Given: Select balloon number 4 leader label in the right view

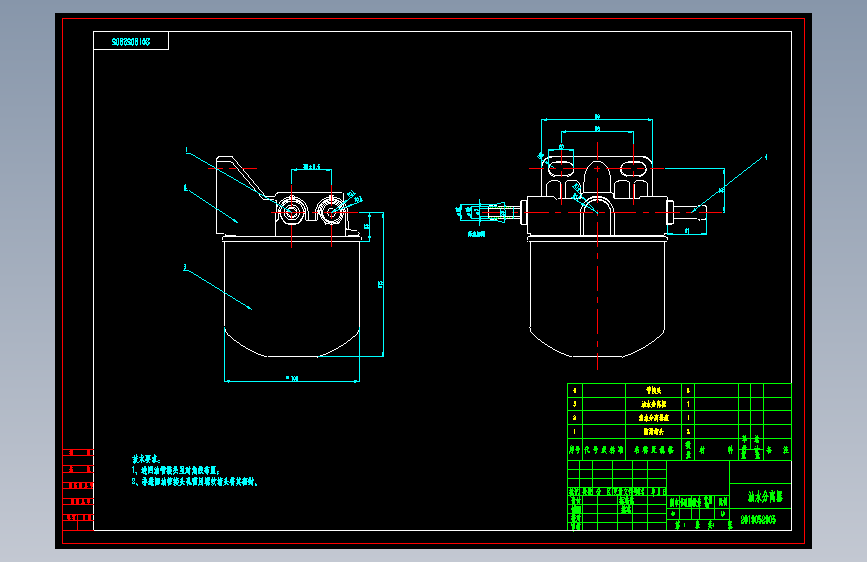Looking at the screenshot, I should click(x=766, y=157).
